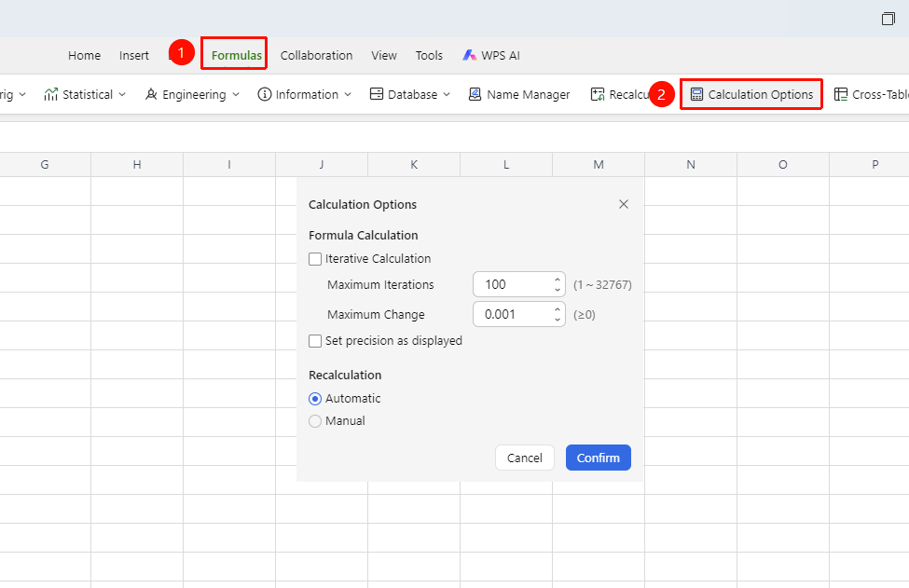Select column P header
909x588 pixels.
[870, 165]
